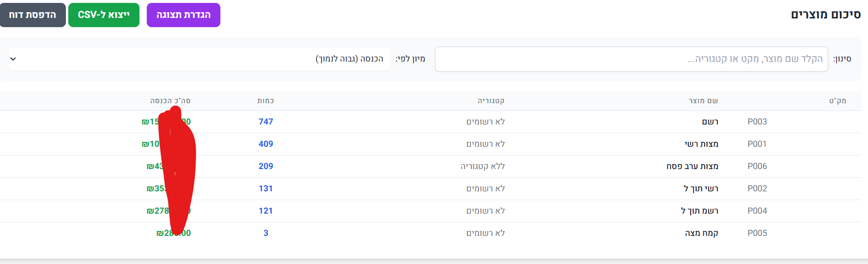The image size is (868, 264).
Task: Expand the מיון לפי sort dropdown
Action: 199,59
